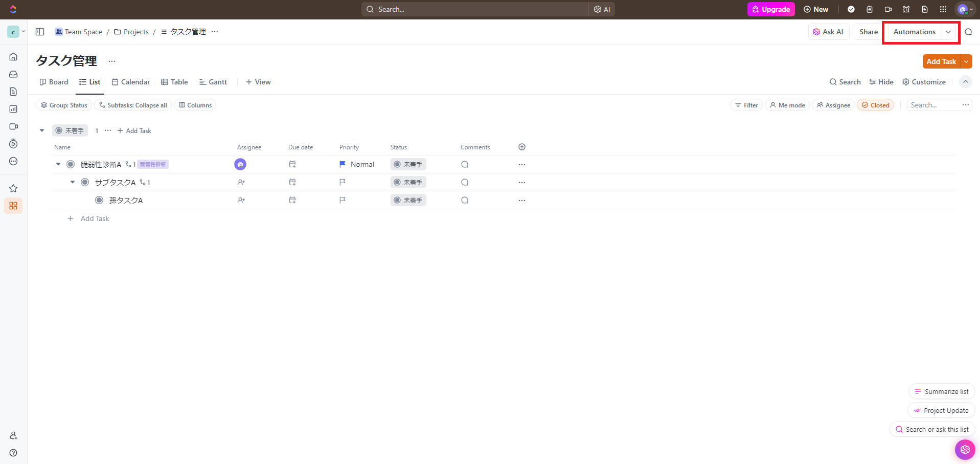The image size is (980, 464).
Task: Add a new view with + View
Action: click(258, 82)
